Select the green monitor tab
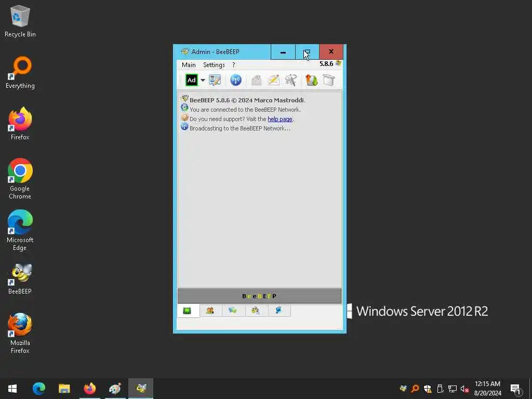 point(187,311)
